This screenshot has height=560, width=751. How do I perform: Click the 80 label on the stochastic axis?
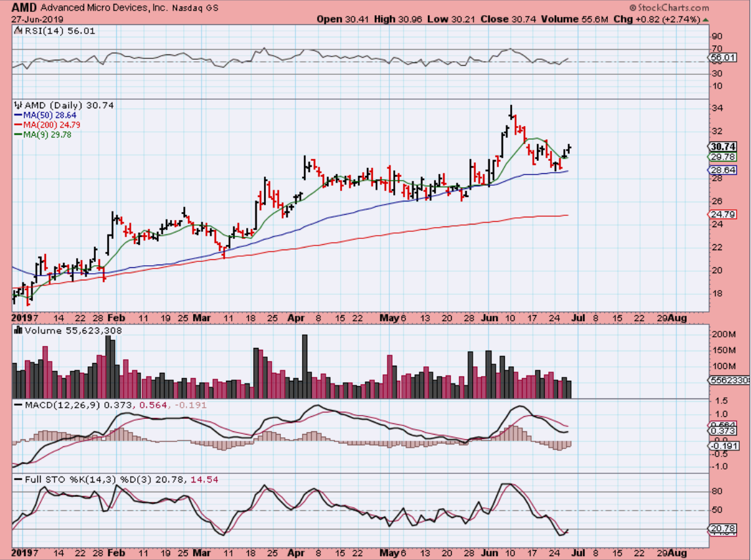coord(717,492)
